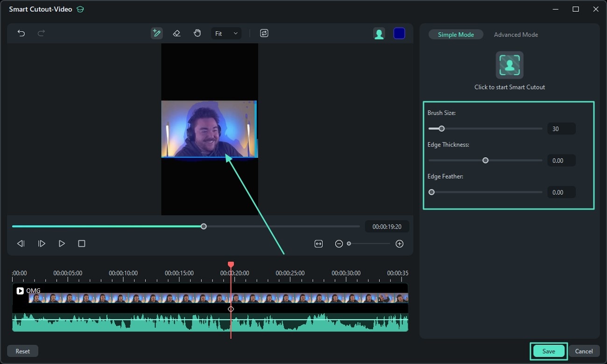Click the Brush Size value field
This screenshot has width=607, height=364.
[561, 129]
